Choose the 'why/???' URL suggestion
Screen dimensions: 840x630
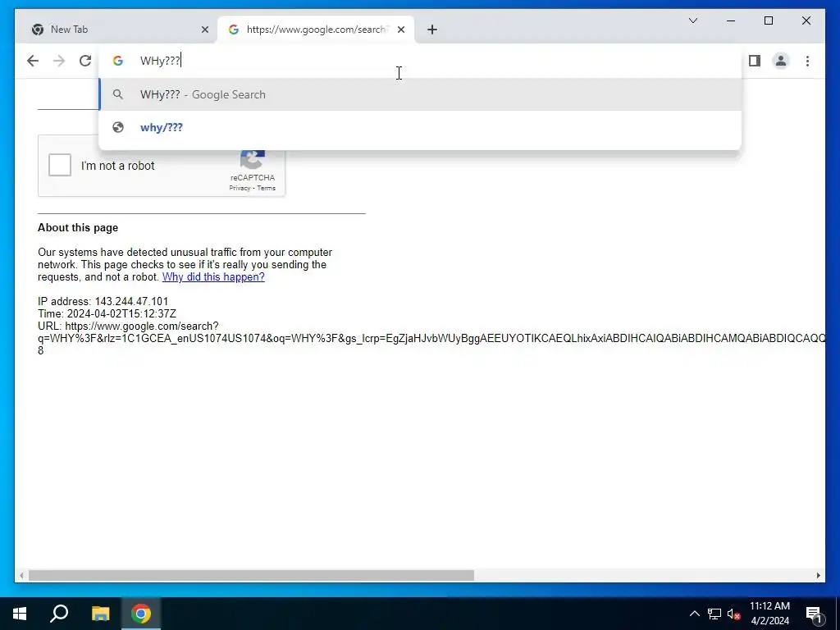coord(421,127)
